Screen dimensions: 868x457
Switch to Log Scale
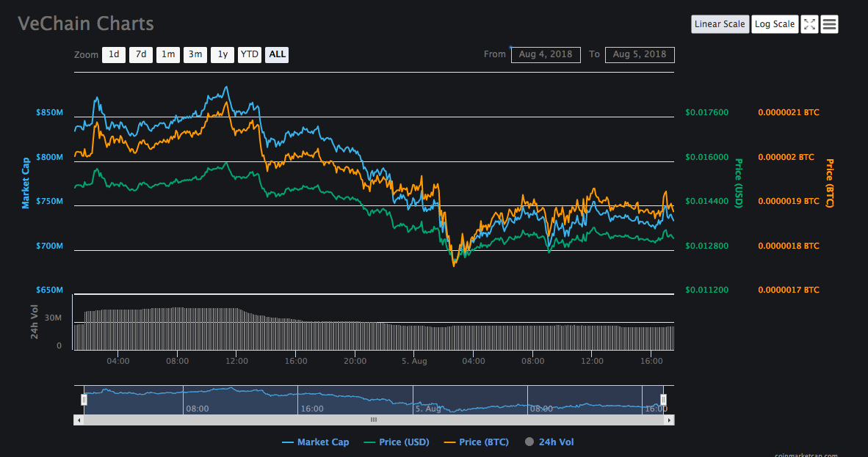click(x=775, y=24)
